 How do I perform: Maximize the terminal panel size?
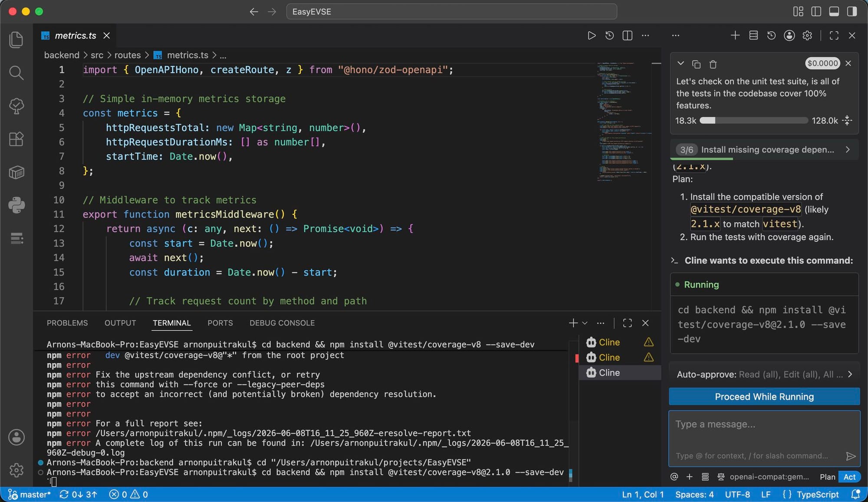point(628,323)
